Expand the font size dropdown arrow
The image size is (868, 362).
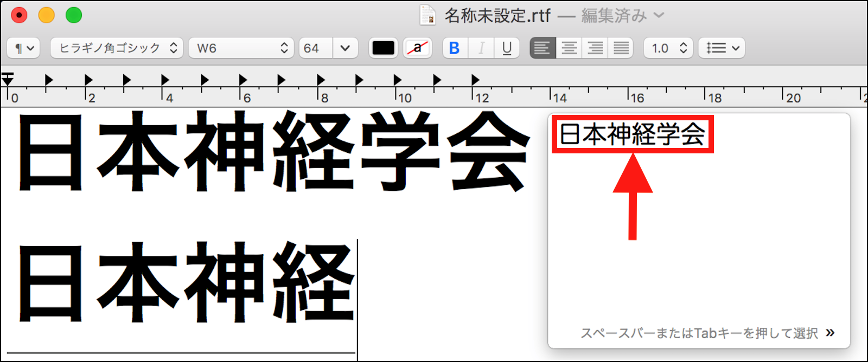345,48
